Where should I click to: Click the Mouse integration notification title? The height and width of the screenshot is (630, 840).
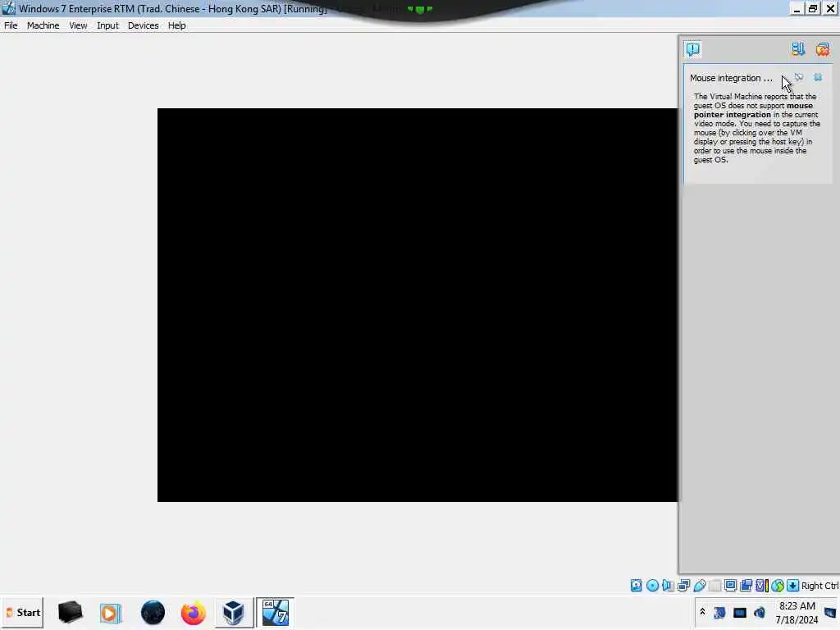tap(731, 78)
